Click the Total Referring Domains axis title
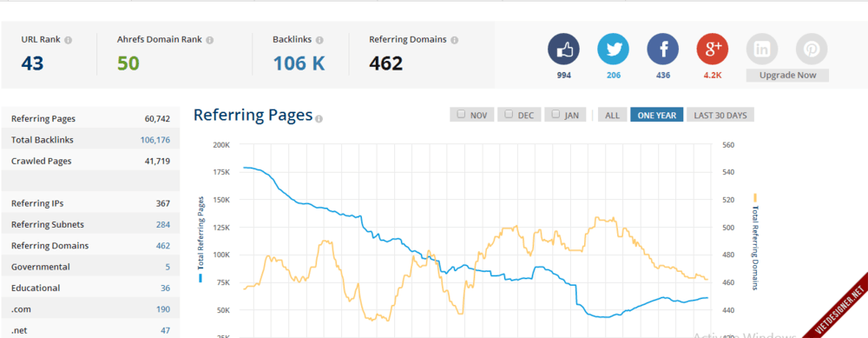The height and width of the screenshot is (338, 868). coord(755,249)
